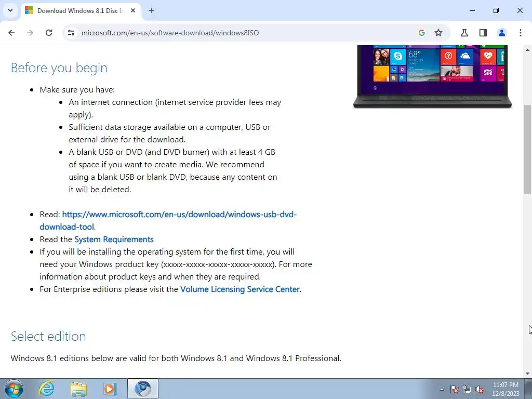Show hidden tray icons arrow
532x399 pixels.
(x=442, y=389)
